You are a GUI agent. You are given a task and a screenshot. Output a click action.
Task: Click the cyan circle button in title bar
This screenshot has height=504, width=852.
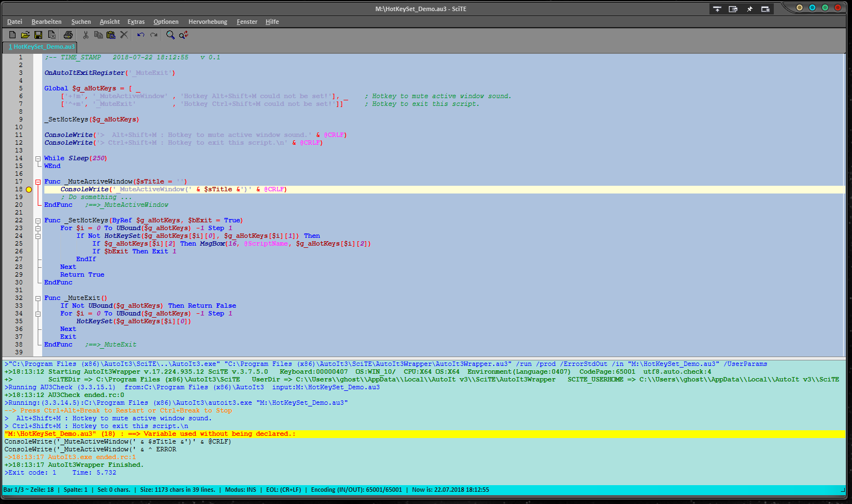(x=812, y=8)
